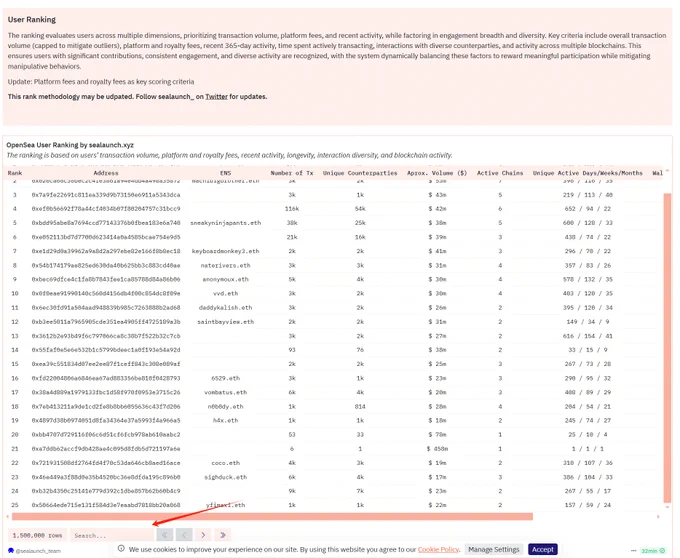Jump to the last page of results
The height and width of the screenshot is (558, 680).
tap(222, 535)
